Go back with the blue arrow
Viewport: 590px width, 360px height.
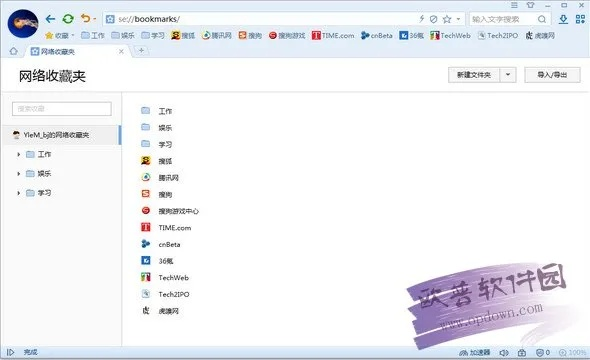coord(50,19)
